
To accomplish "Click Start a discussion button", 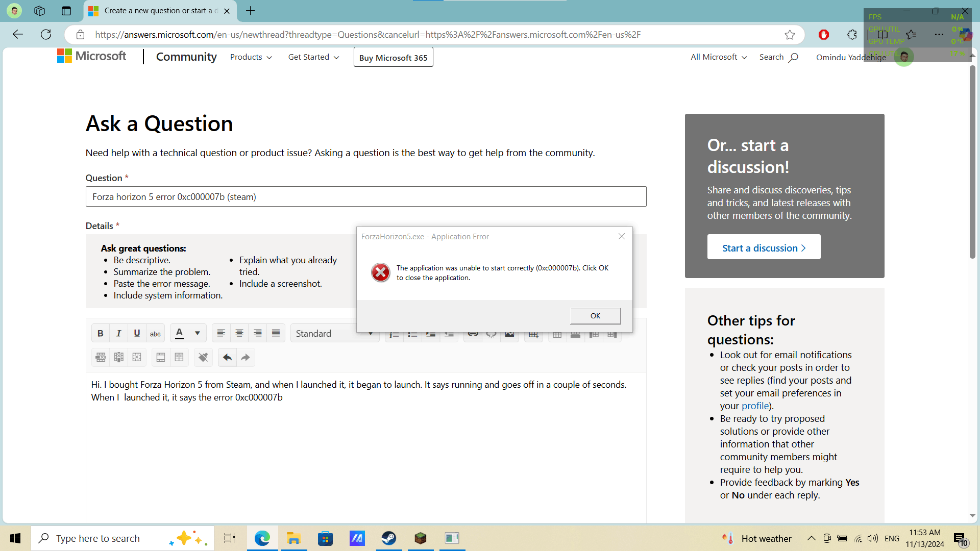I will [764, 247].
